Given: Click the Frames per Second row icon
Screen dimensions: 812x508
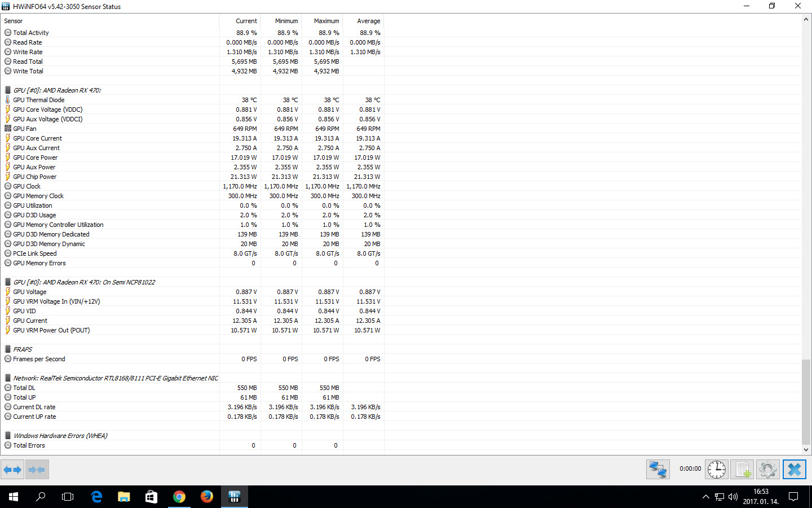Looking at the screenshot, I should click(x=8, y=359).
